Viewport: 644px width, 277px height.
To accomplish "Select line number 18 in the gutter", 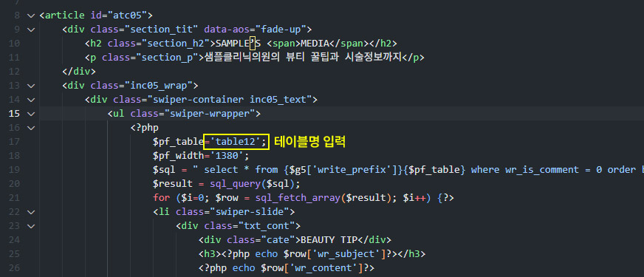I will point(14,156).
